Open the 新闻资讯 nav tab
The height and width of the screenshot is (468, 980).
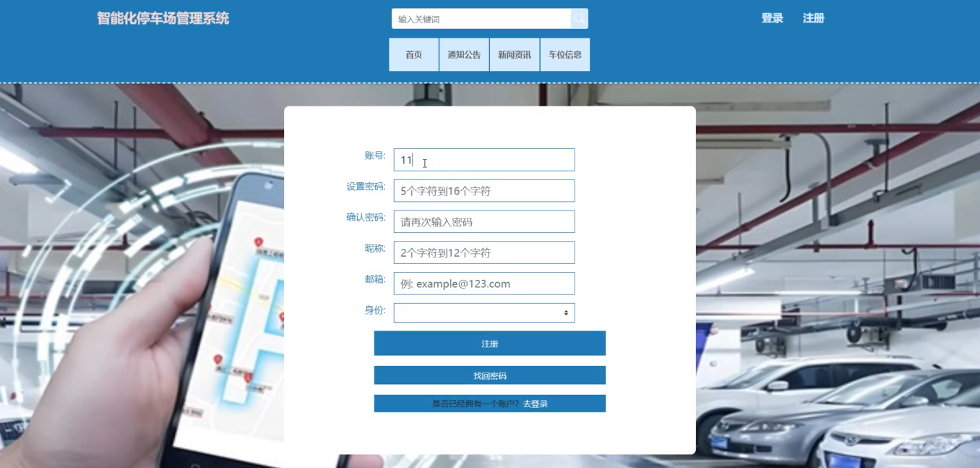tap(515, 55)
